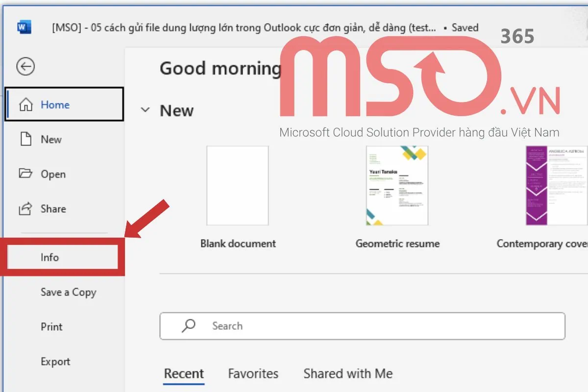Select the Blank document template thumbnail
This screenshot has height=392, width=588.
[238, 186]
